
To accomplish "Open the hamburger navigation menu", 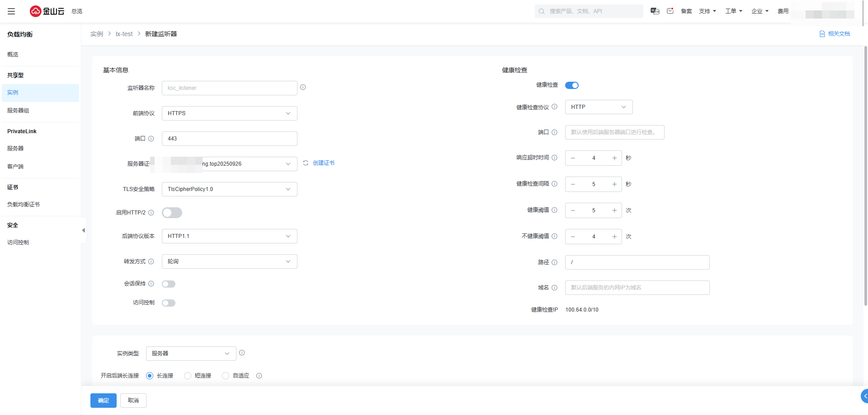I will 11,11.
